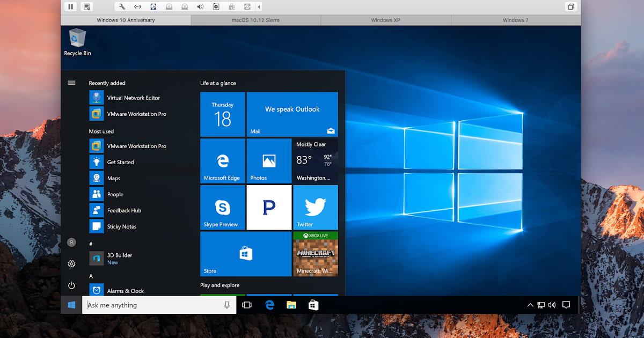Open the Skype Preview tile

point(223,208)
